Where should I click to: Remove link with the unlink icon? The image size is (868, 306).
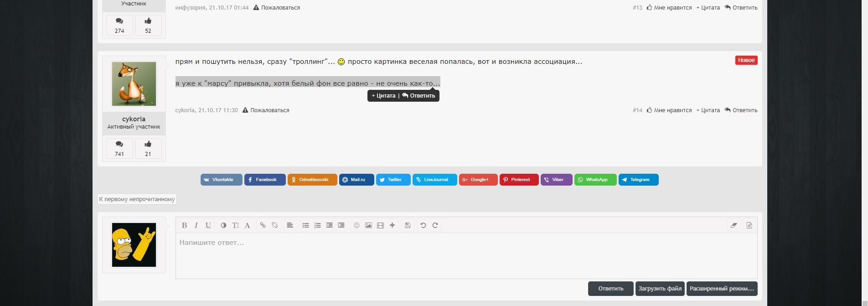(274, 225)
